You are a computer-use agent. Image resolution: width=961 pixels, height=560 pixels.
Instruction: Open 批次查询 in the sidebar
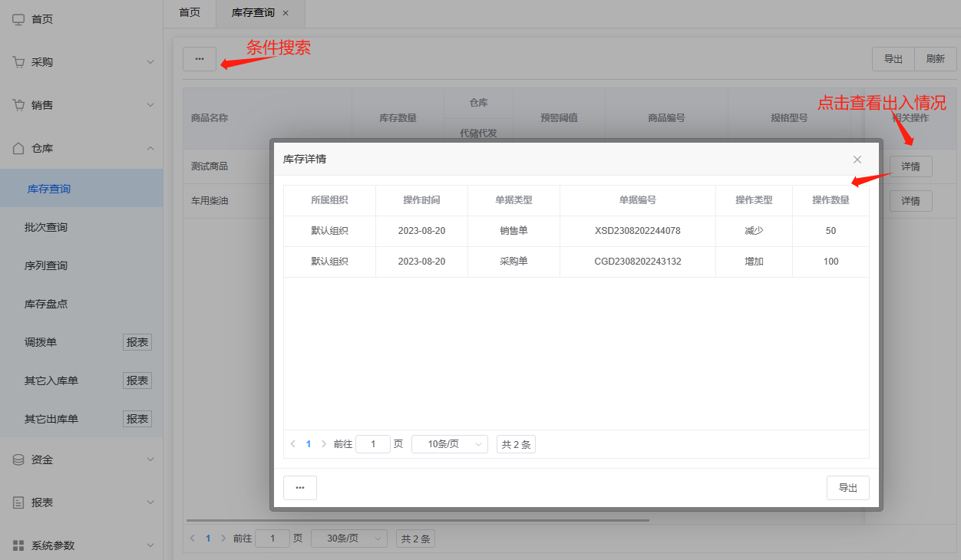[46, 227]
